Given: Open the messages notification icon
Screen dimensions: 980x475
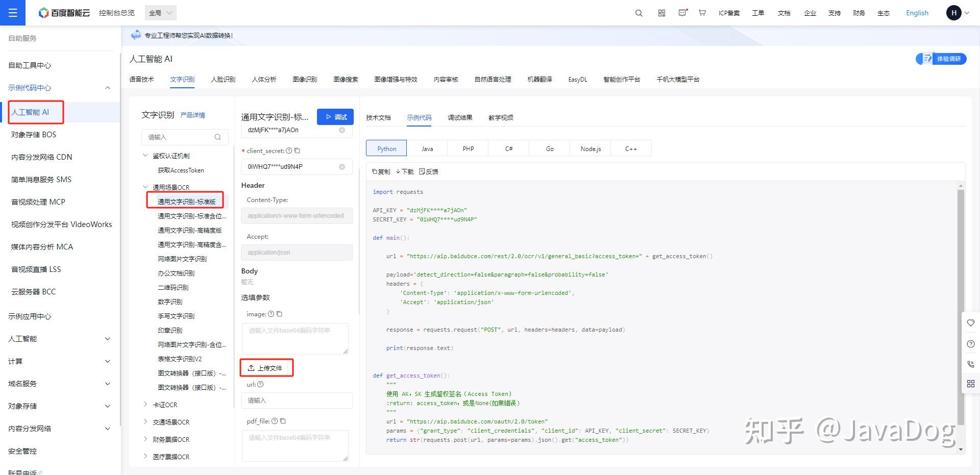Looking at the screenshot, I should (682, 13).
